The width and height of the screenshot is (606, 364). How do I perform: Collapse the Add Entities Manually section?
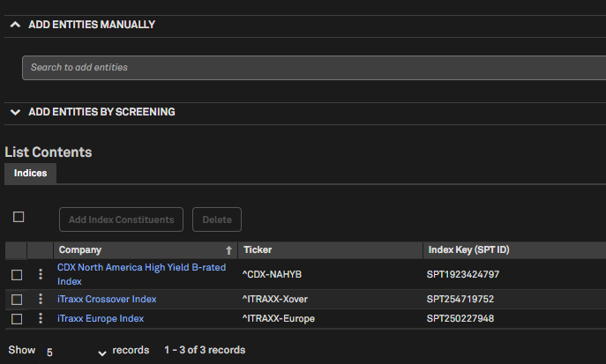pyautogui.click(x=15, y=25)
